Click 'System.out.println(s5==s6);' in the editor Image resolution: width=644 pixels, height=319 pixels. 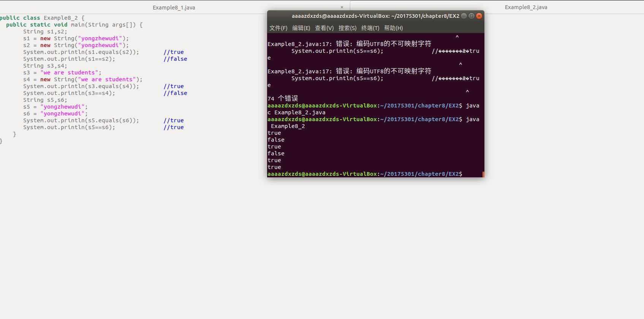click(69, 127)
